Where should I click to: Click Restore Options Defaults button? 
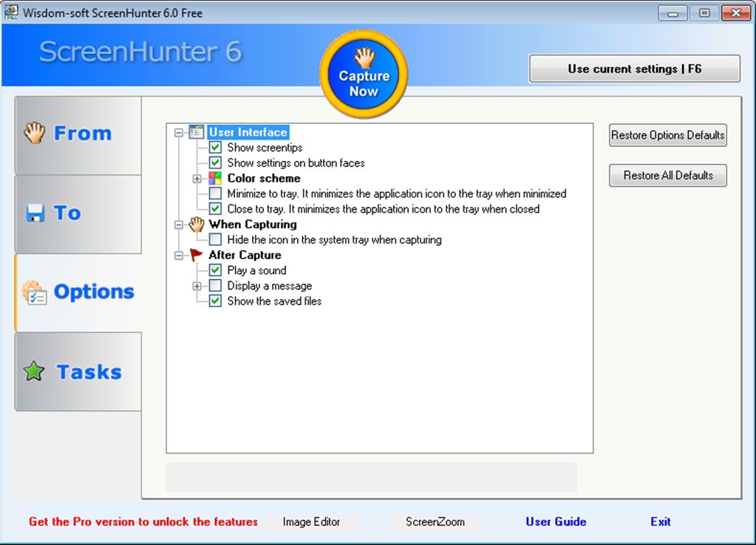668,135
